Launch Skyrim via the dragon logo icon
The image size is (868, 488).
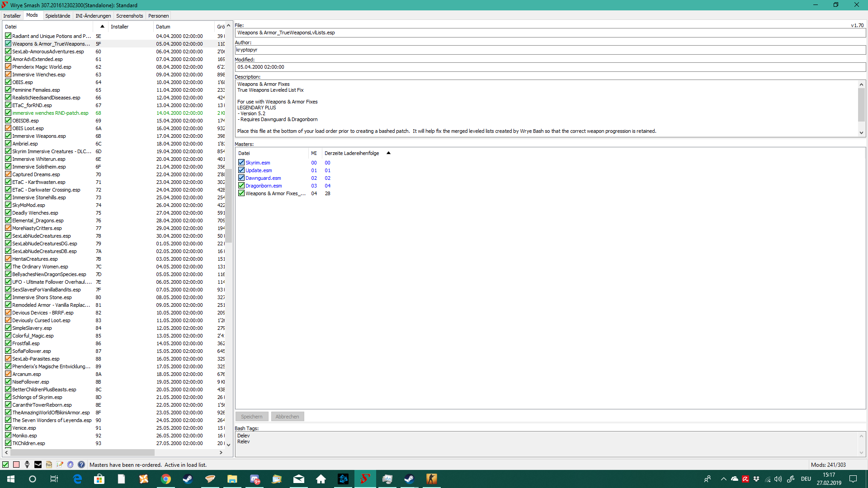[27, 465]
